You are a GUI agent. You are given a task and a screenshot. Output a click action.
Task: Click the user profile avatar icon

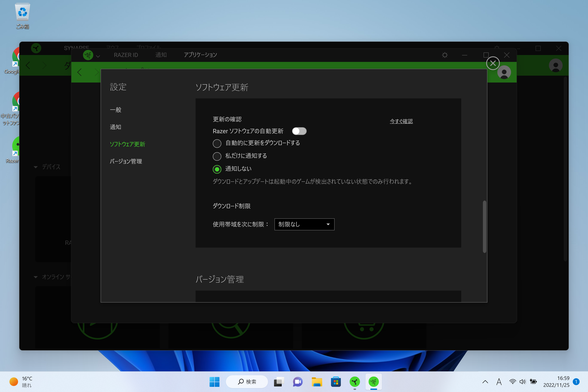[504, 72]
